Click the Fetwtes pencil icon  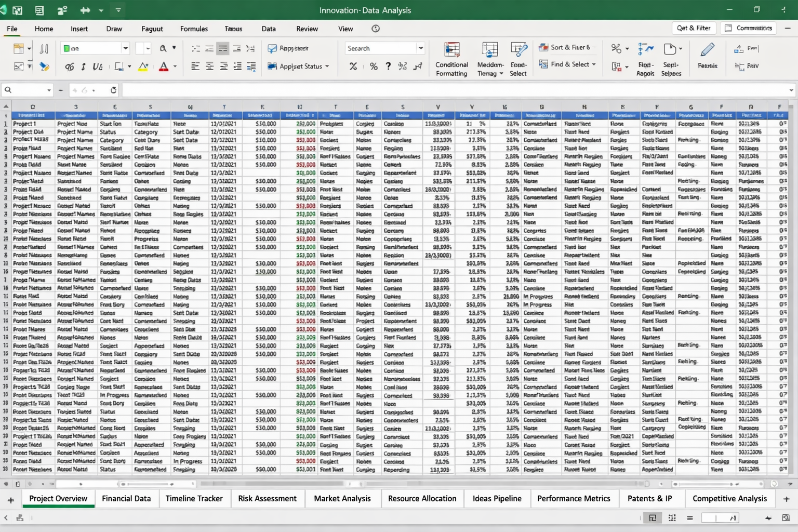click(x=707, y=50)
